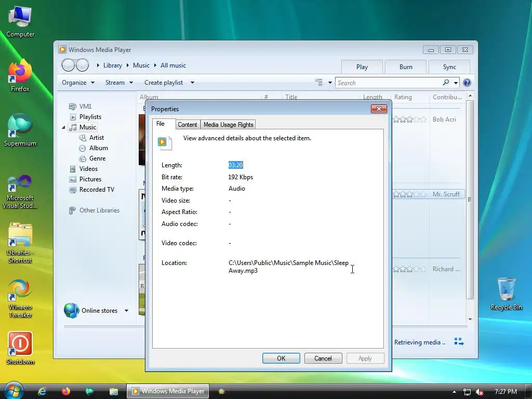The image size is (532, 399).
Task: Collapse the Music tree node
Action: [x=63, y=128]
